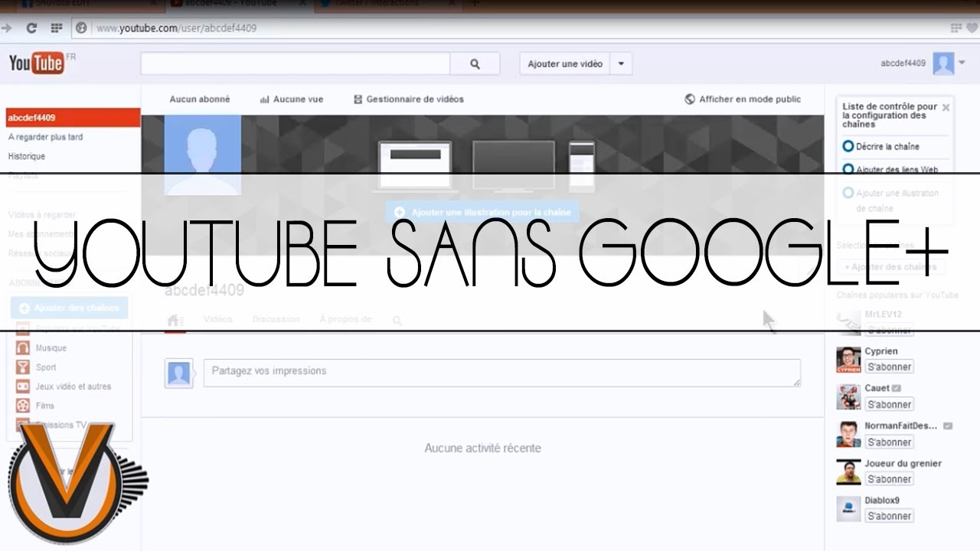Subscribe to Joueur du grenier

pos(889,479)
